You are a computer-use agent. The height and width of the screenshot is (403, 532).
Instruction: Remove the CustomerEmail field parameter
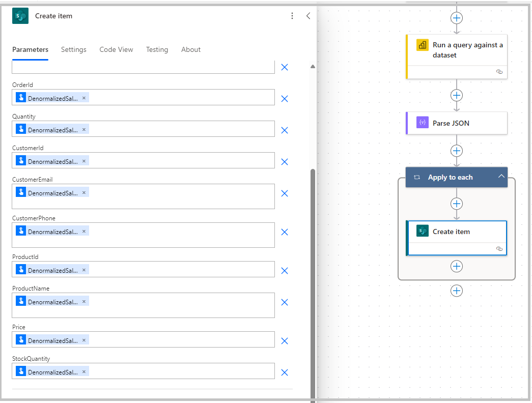coord(285,193)
